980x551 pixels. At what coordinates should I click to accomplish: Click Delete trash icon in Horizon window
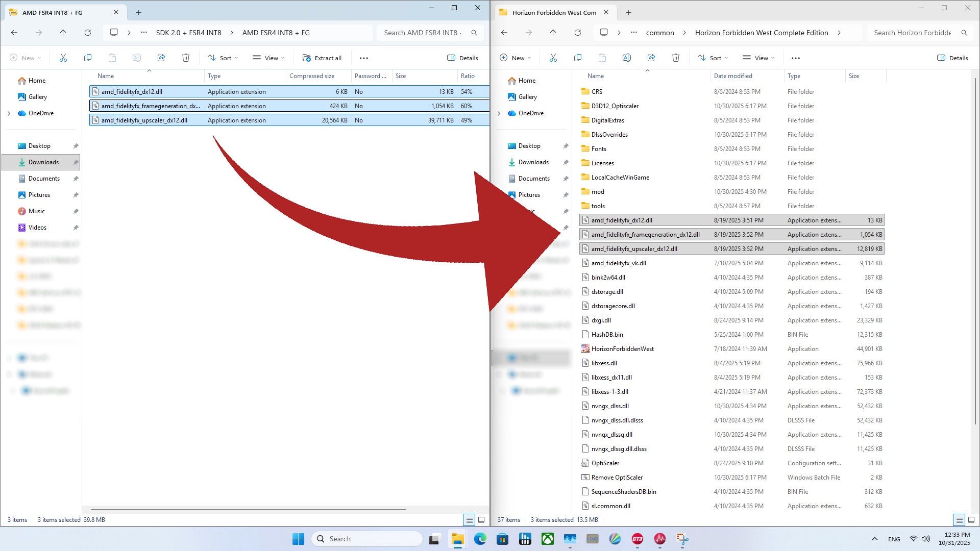tap(676, 58)
